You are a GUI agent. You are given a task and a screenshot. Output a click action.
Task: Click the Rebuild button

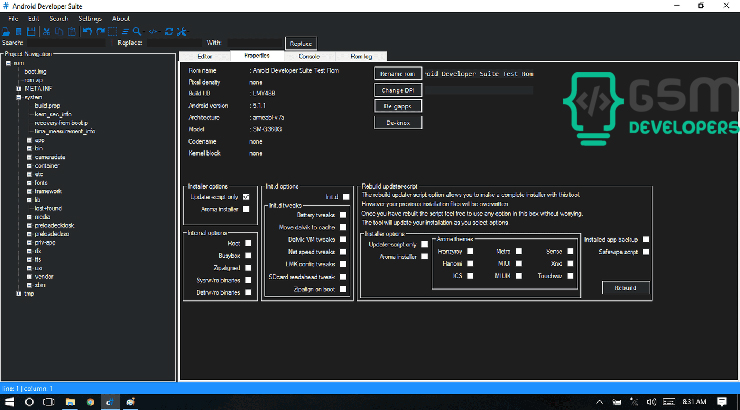coord(625,288)
